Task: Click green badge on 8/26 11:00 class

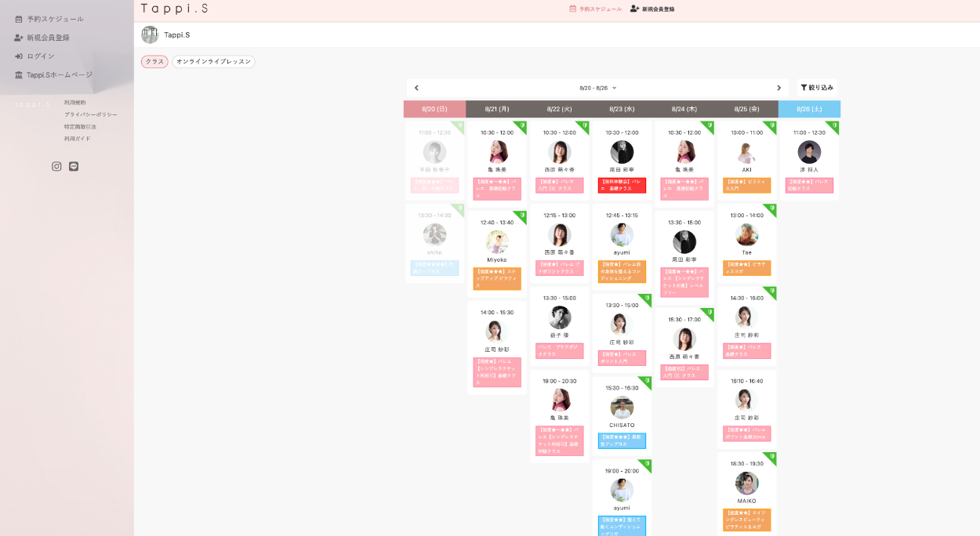Action: click(833, 125)
